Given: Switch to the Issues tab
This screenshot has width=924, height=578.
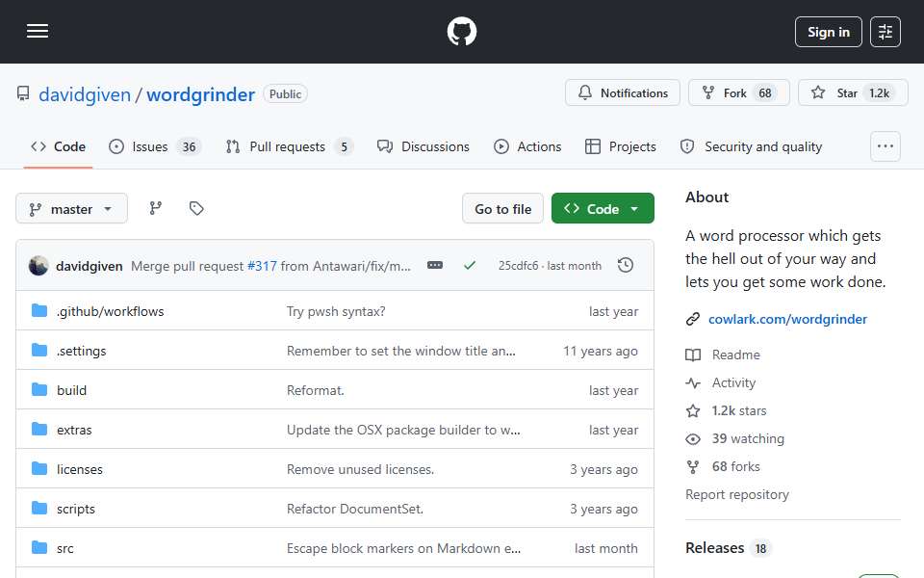Looking at the screenshot, I should tap(155, 146).
